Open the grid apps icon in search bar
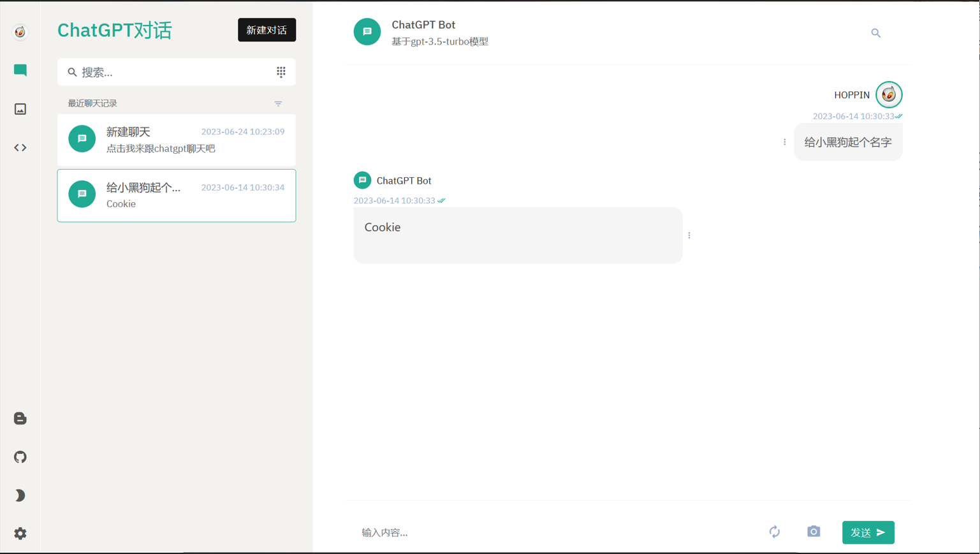The image size is (980, 554). click(x=281, y=72)
